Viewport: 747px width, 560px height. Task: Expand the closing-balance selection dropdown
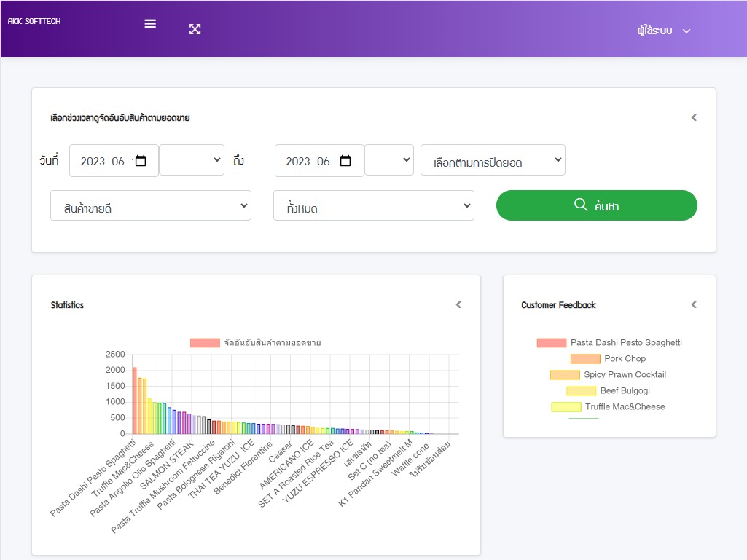tap(493, 161)
